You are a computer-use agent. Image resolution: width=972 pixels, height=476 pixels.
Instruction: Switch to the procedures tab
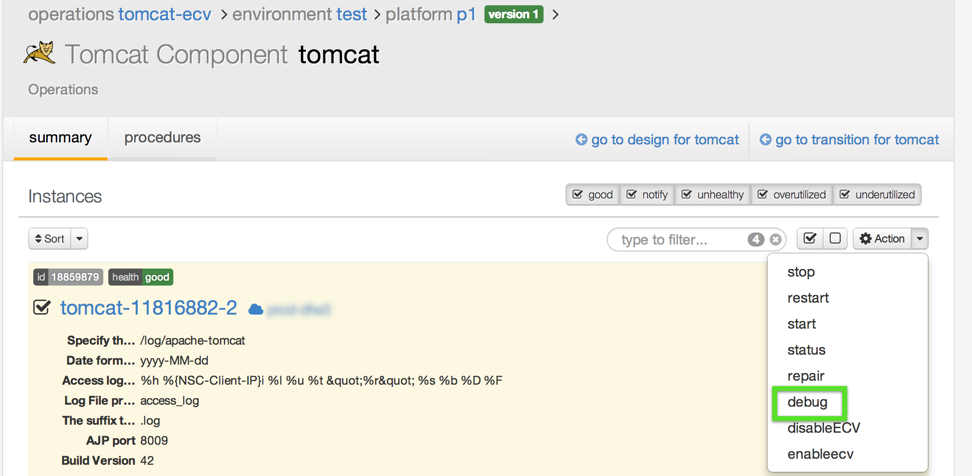pyautogui.click(x=162, y=138)
